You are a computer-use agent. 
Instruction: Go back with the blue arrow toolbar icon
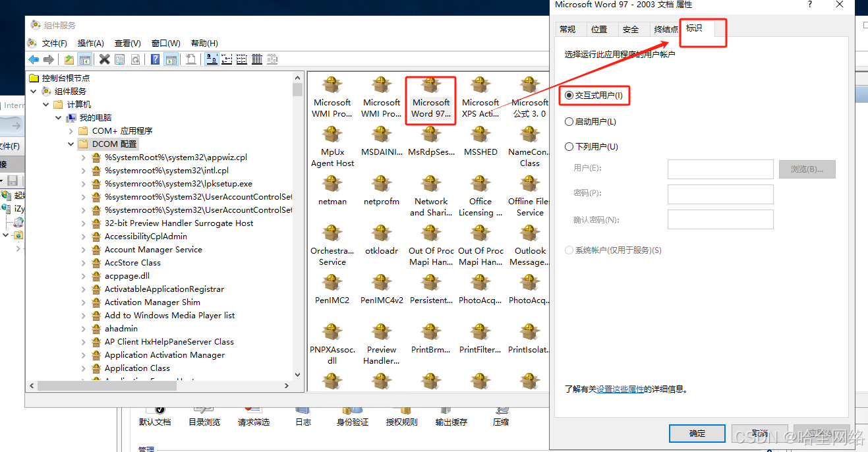coord(34,60)
